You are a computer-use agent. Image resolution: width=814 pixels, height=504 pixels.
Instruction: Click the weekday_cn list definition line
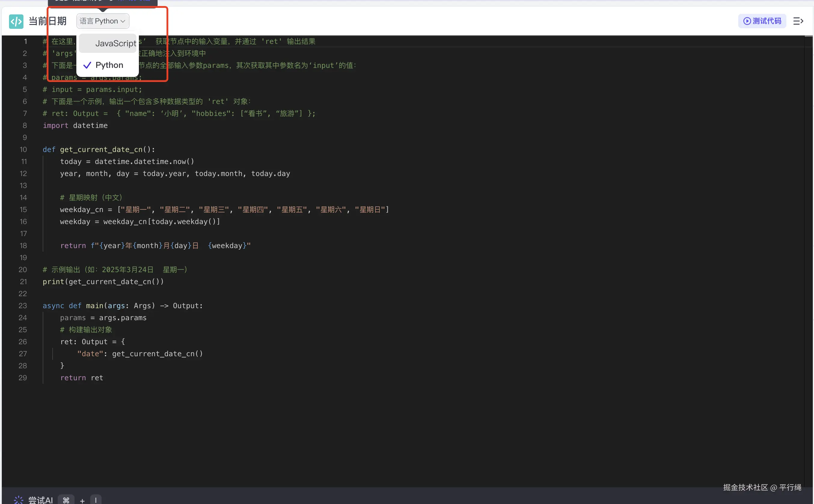point(224,210)
